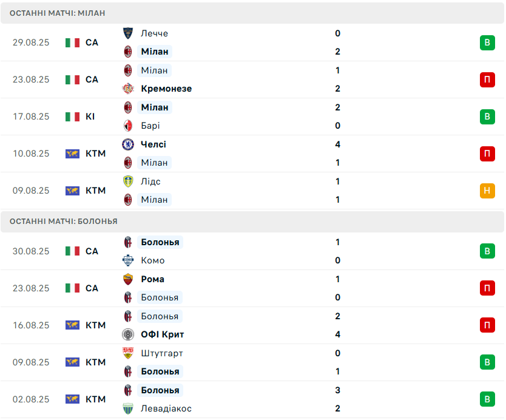This screenshot has width=506, height=420.
Task: Click the Bari club logo
Action: (128, 126)
